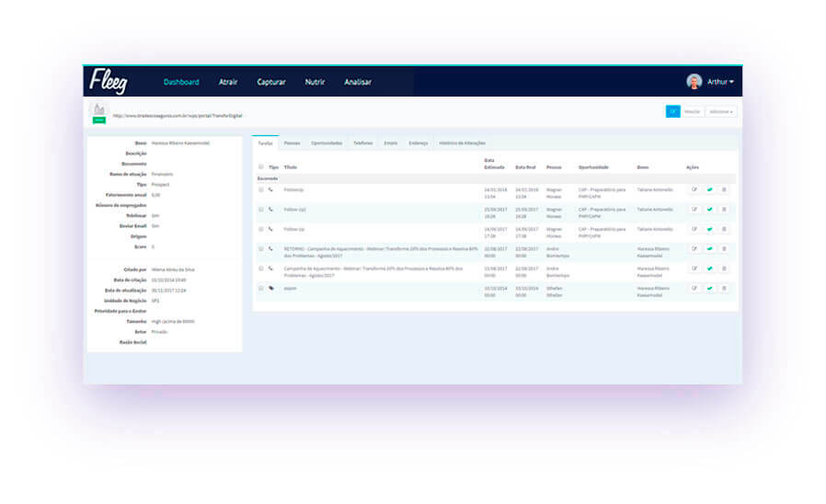Toggle the select-all tasks checkbox in header
Screen dimensions: 826x504
pos(260,167)
